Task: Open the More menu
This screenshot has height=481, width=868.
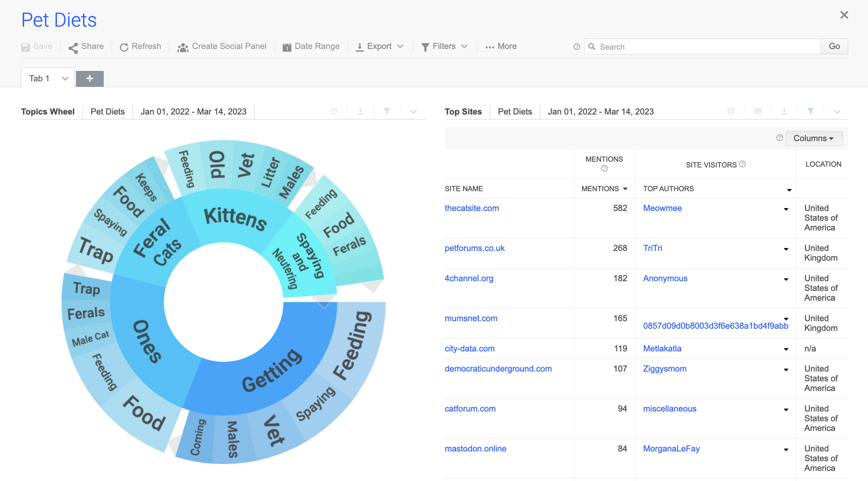Action: click(501, 47)
